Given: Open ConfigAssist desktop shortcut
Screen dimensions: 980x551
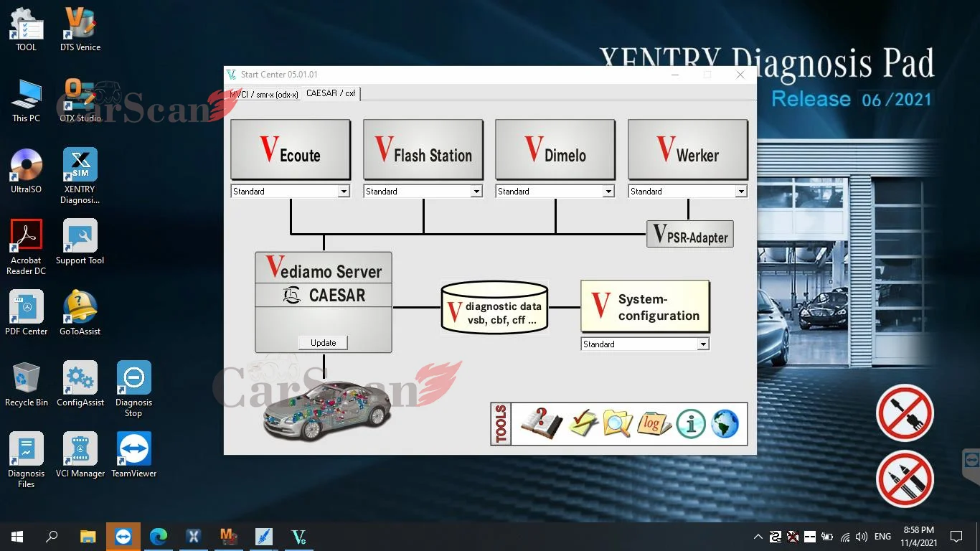Looking at the screenshot, I should (x=80, y=385).
